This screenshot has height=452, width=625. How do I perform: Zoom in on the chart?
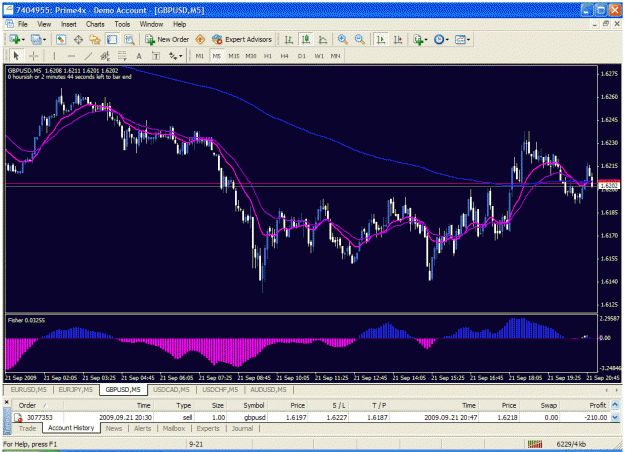tap(342, 39)
